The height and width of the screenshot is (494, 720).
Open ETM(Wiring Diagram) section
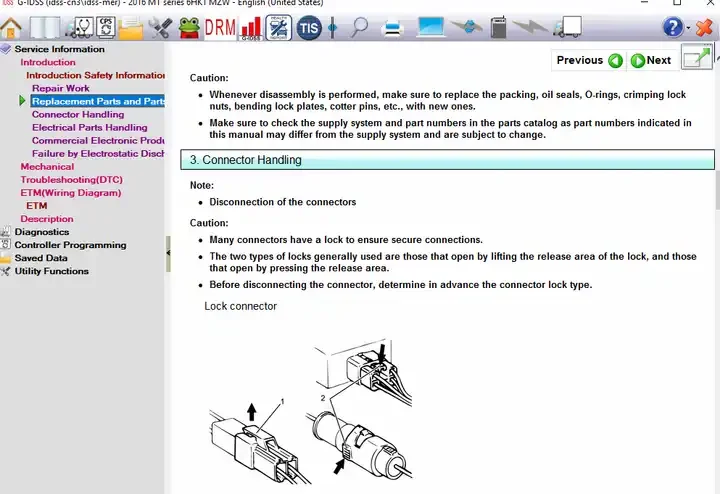pos(71,193)
